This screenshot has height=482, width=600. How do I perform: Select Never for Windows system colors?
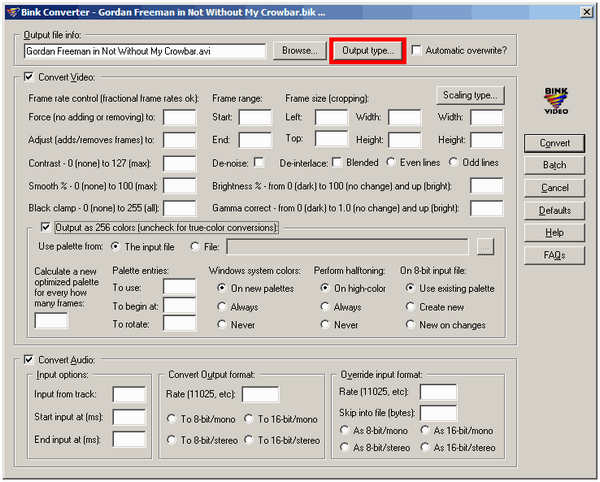click(x=221, y=325)
